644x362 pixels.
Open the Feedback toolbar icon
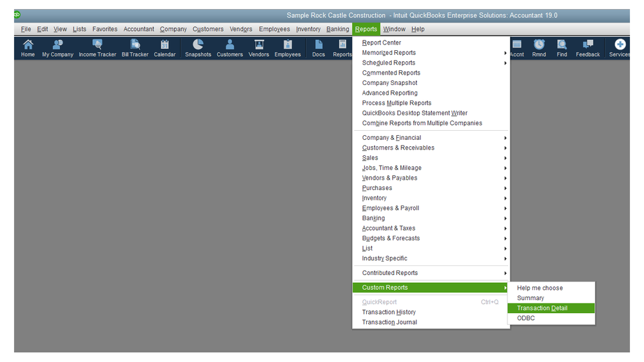point(588,48)
